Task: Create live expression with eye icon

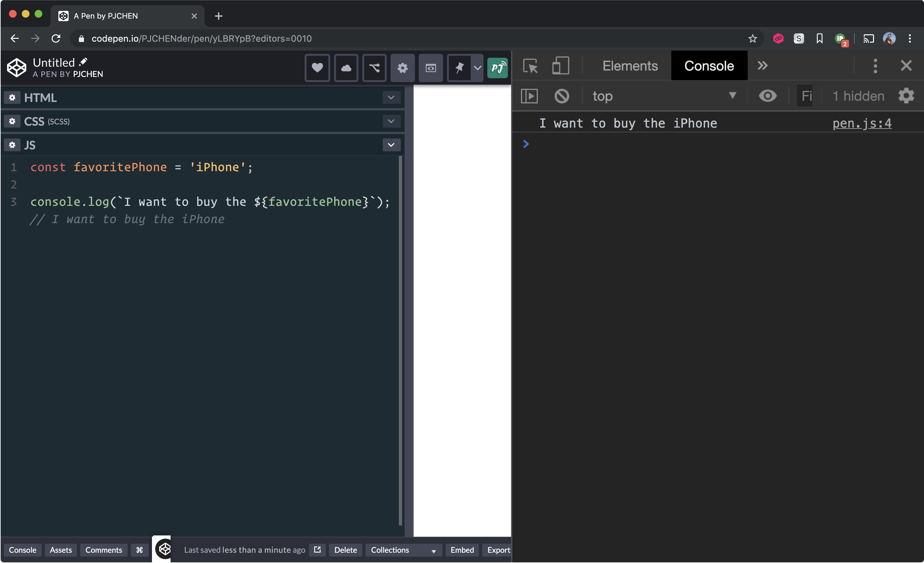Action: click(767, 96)
